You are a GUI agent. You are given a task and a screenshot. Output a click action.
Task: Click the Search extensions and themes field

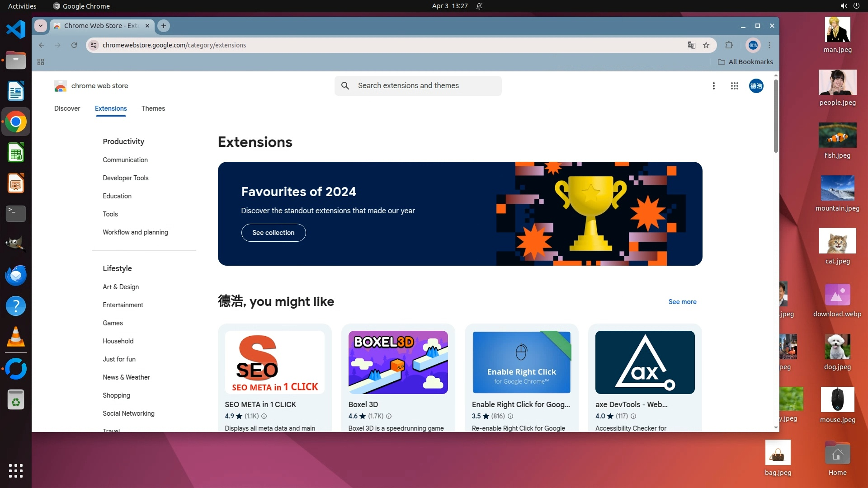tap(418, 86)
